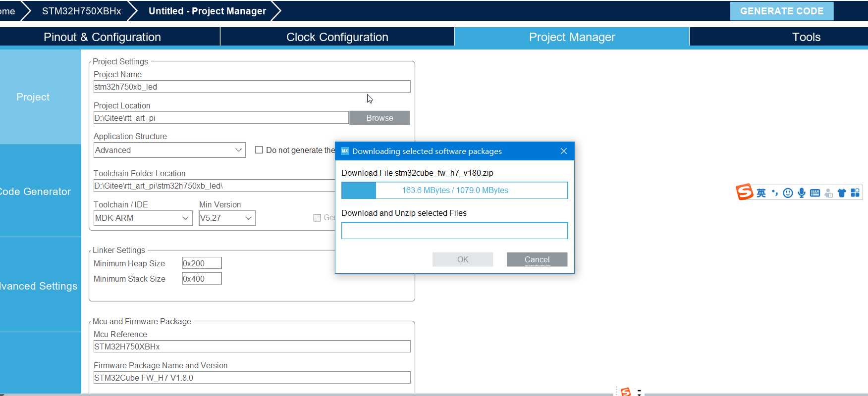This screenshot has width=868, height=396.
Task: Open the Min Version dropdown
Action: point(227,218)
